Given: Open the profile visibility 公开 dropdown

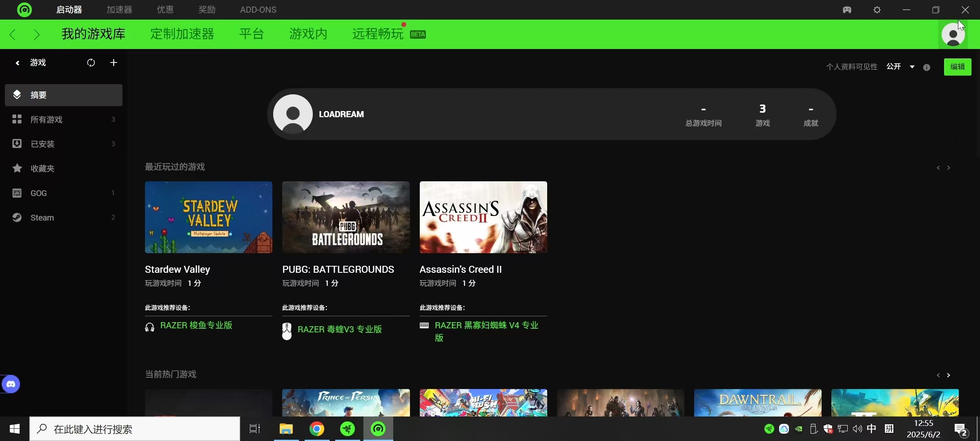Looking at the screenshot, I should click(x=900, y=67).
